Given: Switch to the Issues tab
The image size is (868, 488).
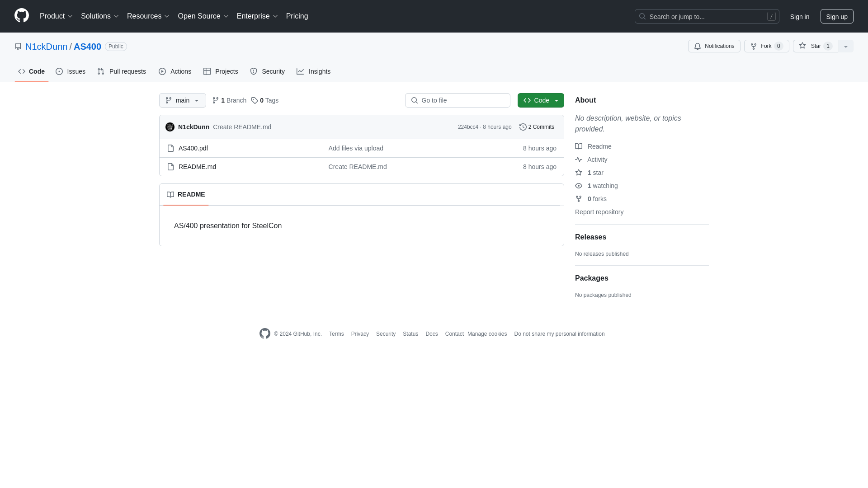Looking at the screenshot, I should (x=71, y=71).
